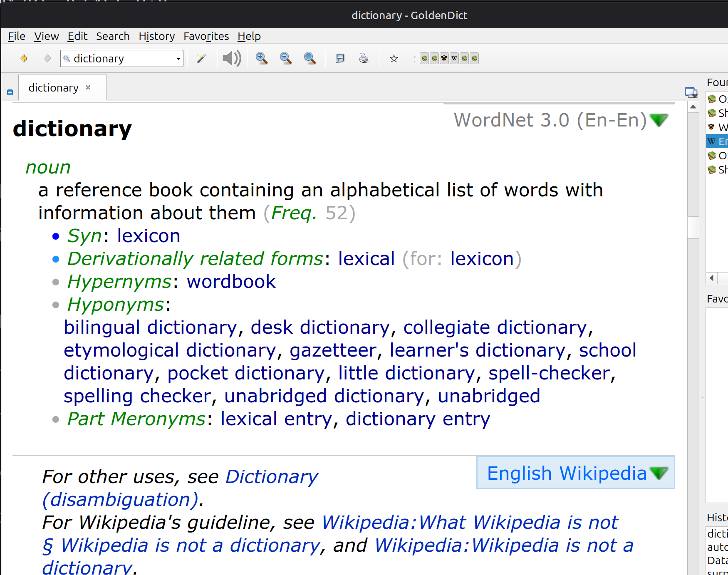Open Wikipedia:What Wikipedia is not link
Viewport: 728px width, 575px height.
click(470, 523)
